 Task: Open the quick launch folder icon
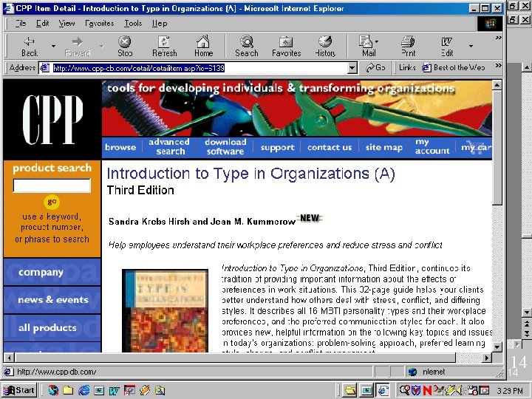pyautogui.click(x=68, y=391)
